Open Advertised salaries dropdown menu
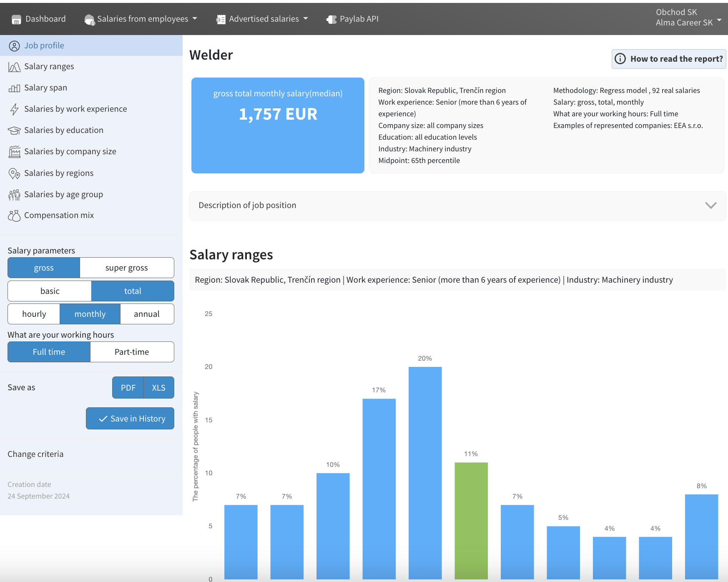Screen dimensions: 728x582 point(262,19)
